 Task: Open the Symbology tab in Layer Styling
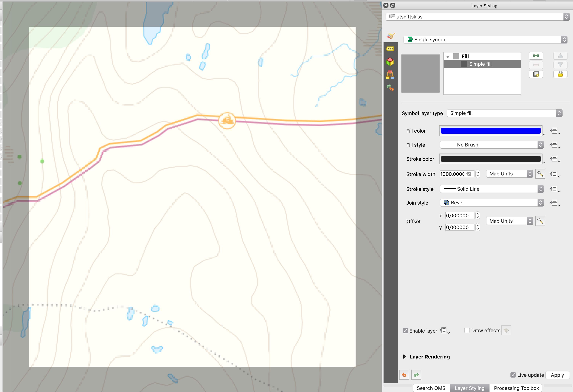391,36
